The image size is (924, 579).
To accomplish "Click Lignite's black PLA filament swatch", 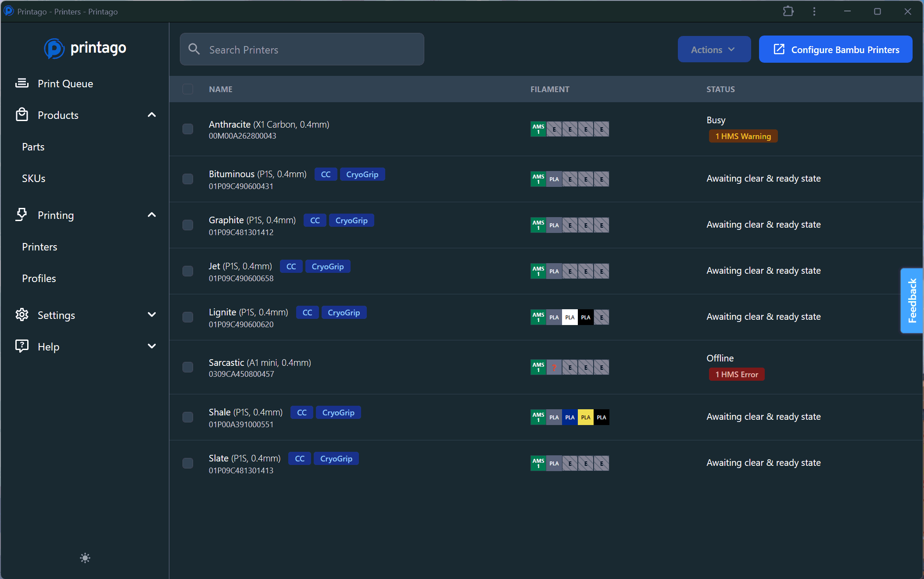I will pyautogui.click(x=586, y=317).
